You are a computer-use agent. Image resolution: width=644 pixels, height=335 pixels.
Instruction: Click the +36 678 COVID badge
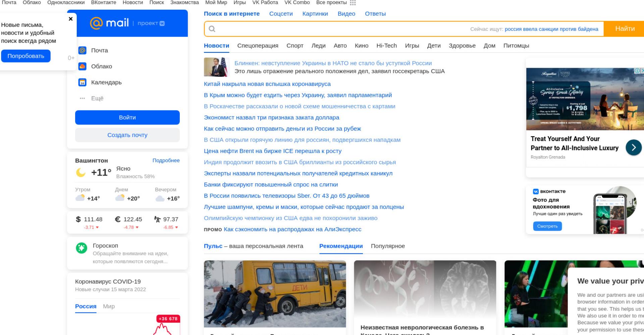(x=168, y=319)
